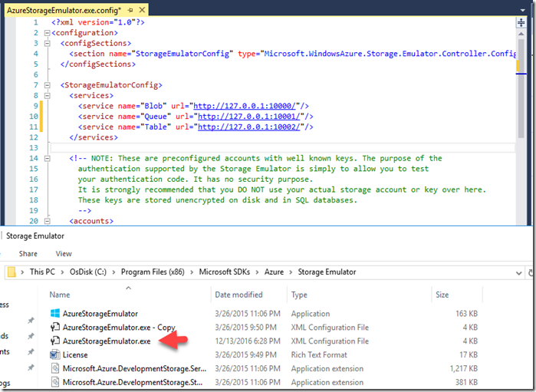Click the editor scrollbar up arrow
Image resolution: width=536 pixels, height=392 pixels.
point(521,34)
